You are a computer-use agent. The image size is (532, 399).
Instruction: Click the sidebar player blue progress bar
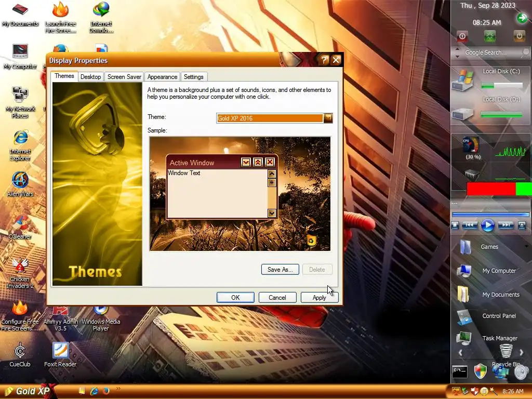[x=490, y=215]
